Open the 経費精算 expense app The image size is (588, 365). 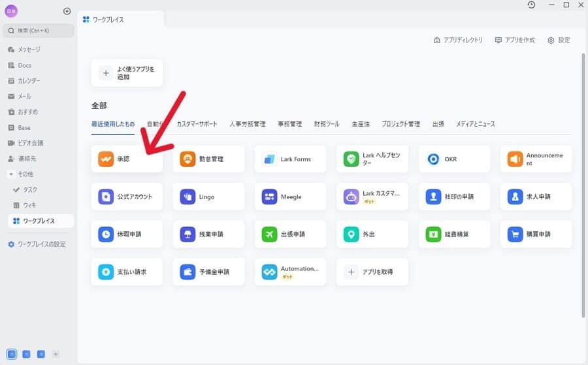pos(454,234)
